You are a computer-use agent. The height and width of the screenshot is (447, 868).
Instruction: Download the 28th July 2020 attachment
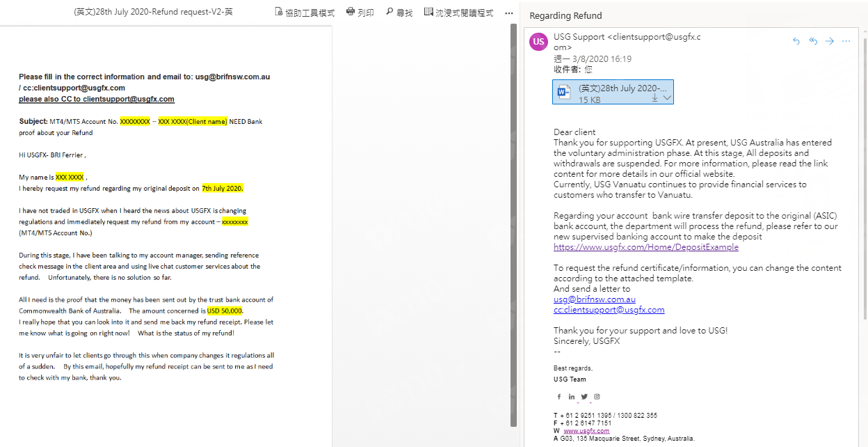[x=654, y=98]
